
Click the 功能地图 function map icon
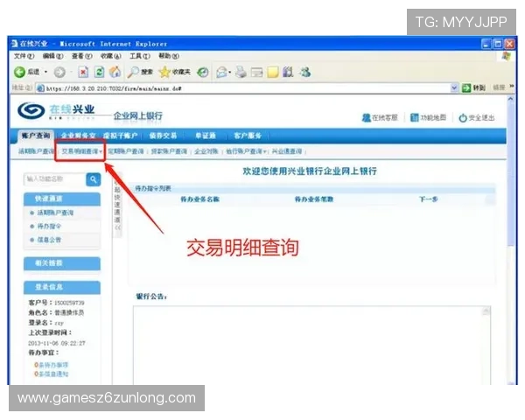[x=415, y=117]
